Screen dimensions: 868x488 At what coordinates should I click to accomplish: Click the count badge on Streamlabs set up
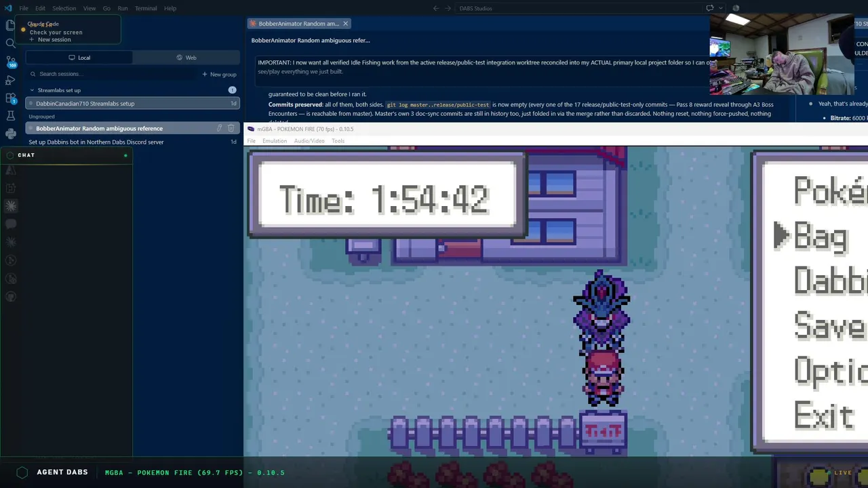[x=232, y=90]
